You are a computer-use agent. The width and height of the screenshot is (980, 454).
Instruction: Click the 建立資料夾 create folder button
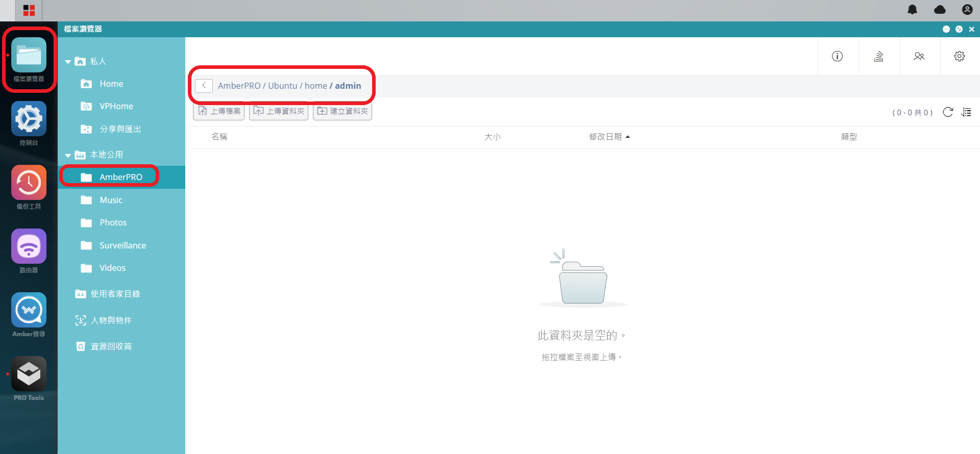[342, 111]
